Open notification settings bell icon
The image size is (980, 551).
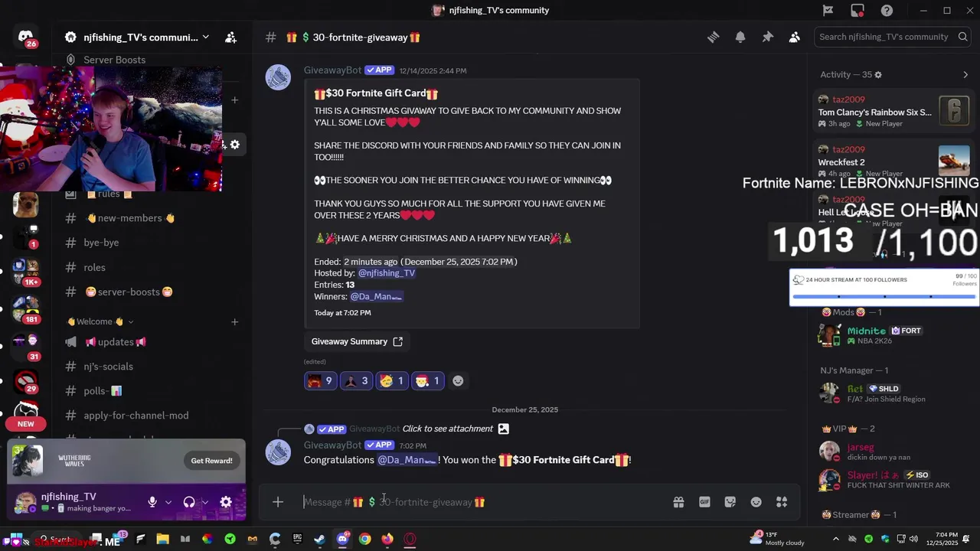[740, 37]
